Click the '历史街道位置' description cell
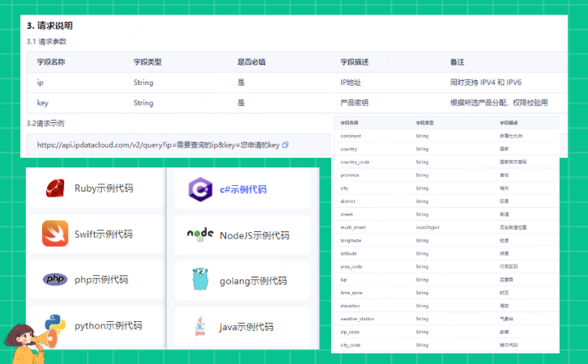The width and height of the screenshot is (588, 364). click(513, 227)
